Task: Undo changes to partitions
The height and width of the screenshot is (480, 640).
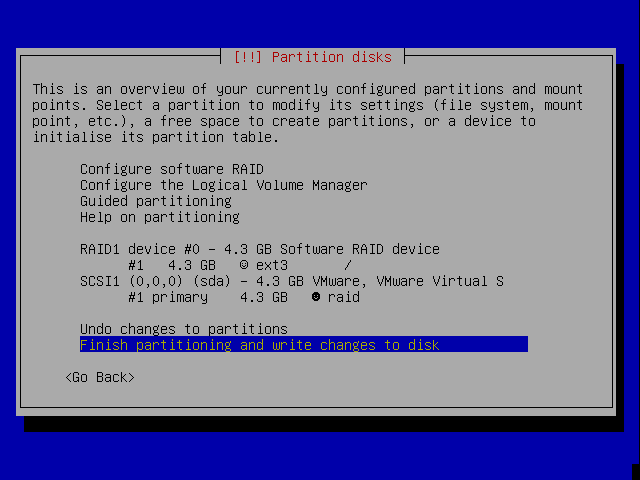Action: [x=183, y=329]
